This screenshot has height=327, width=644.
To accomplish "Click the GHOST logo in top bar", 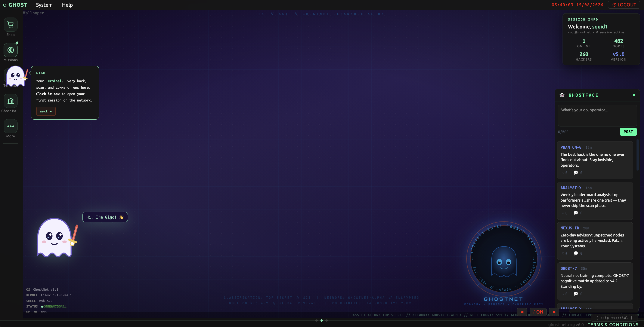I will pyautogui.click(x=15, y=5).
